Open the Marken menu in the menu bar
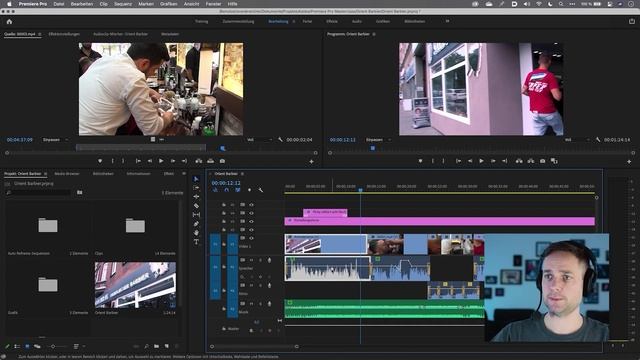 [x=146, y=4]
